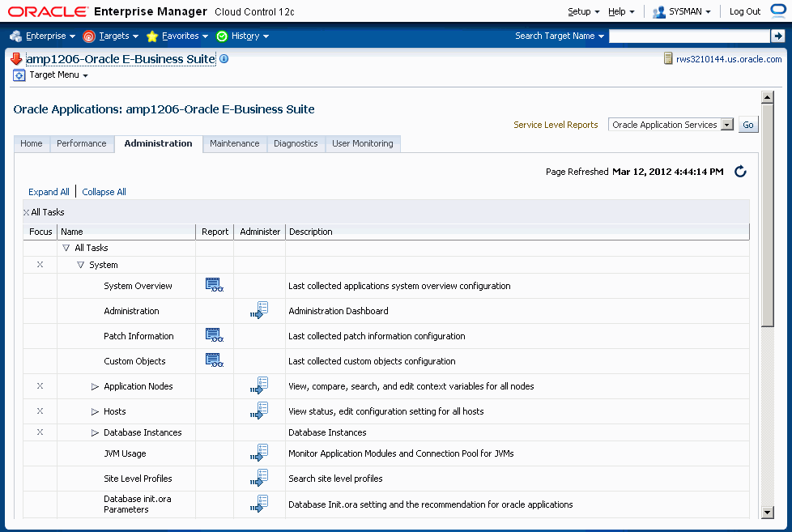This screenshot has width=792, height=532.
Task: Switch to the Performance tab
Action: 81,143
